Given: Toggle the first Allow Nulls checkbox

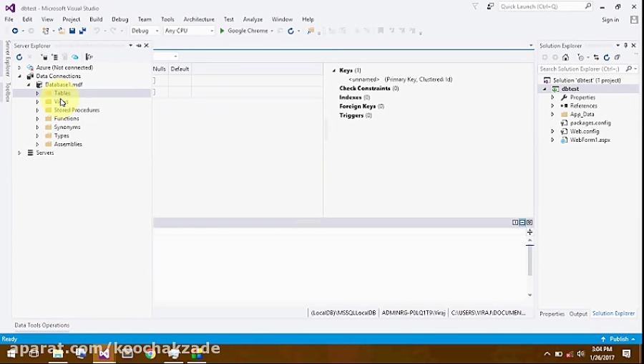Looking at the screenshot, I should point(154,80).
